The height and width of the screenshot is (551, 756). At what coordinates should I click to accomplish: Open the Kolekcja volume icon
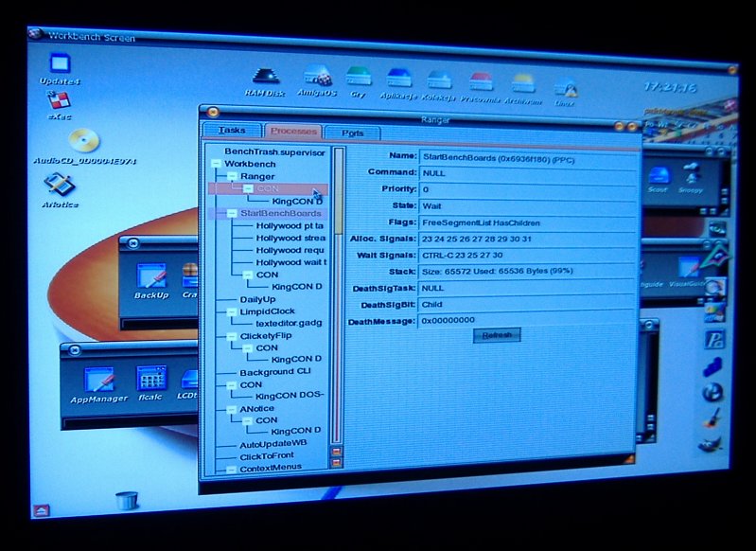coord(438,86)
